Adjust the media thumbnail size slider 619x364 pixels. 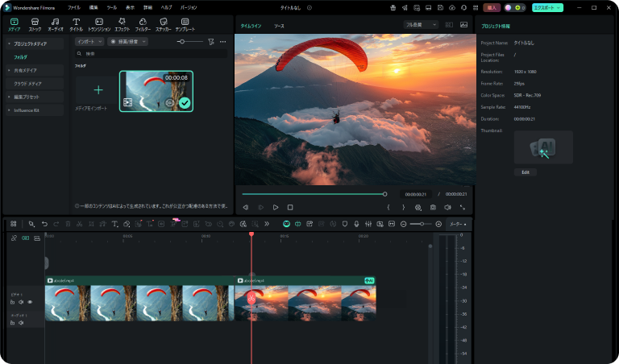click(190, 41)
